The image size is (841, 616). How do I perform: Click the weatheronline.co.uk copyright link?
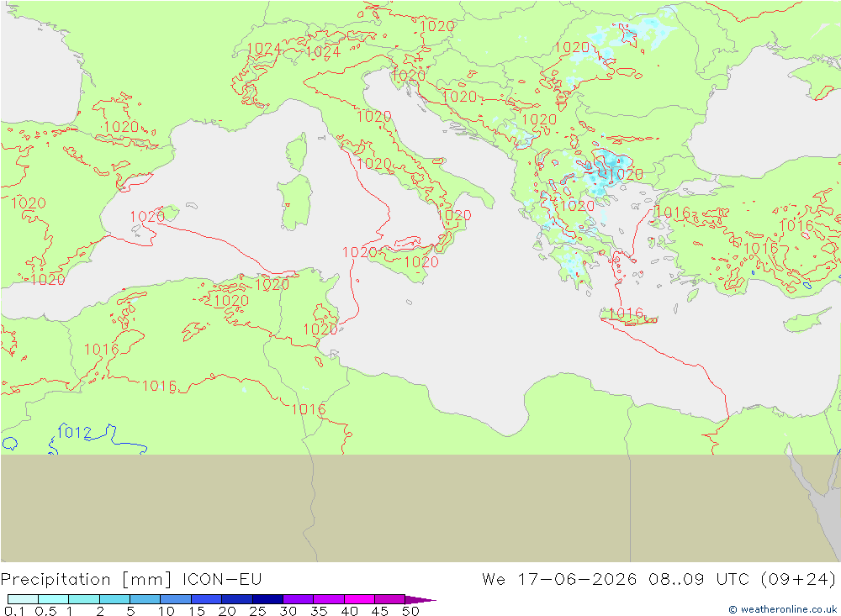coord(782,609)
